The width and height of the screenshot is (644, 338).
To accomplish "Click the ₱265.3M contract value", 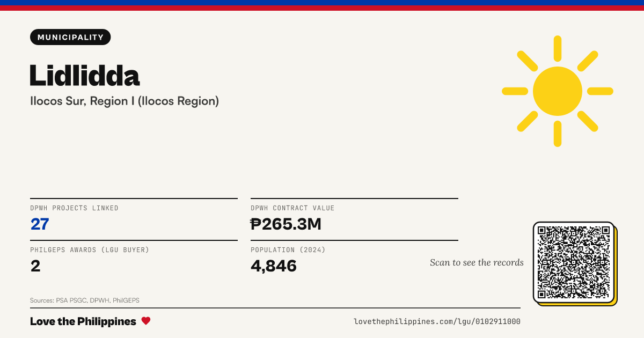I will 286,224.
